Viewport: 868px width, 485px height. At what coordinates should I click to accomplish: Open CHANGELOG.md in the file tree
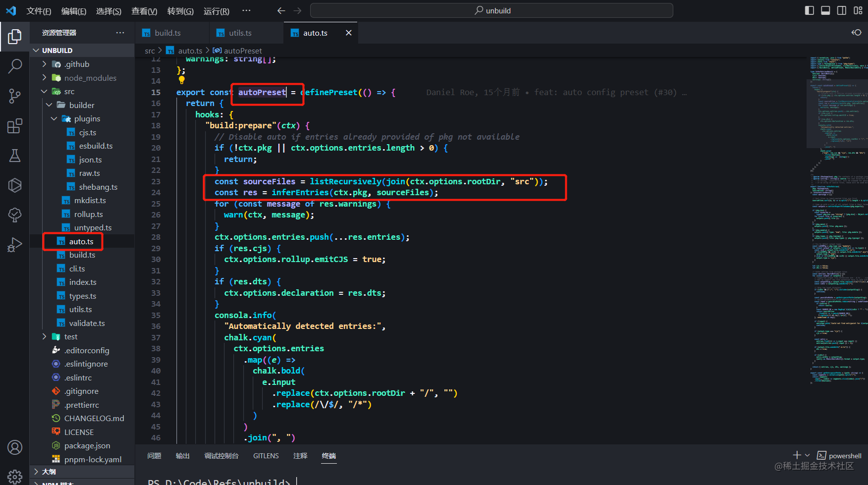coord(82,418)
